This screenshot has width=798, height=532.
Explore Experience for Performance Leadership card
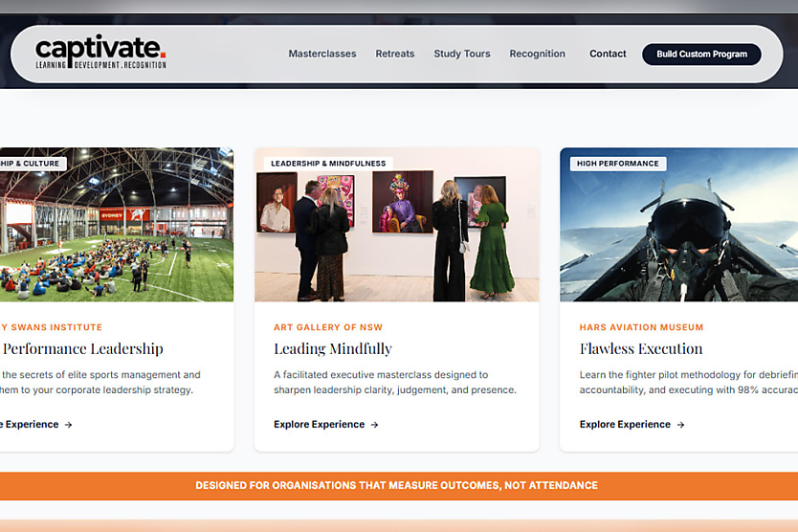36,424
